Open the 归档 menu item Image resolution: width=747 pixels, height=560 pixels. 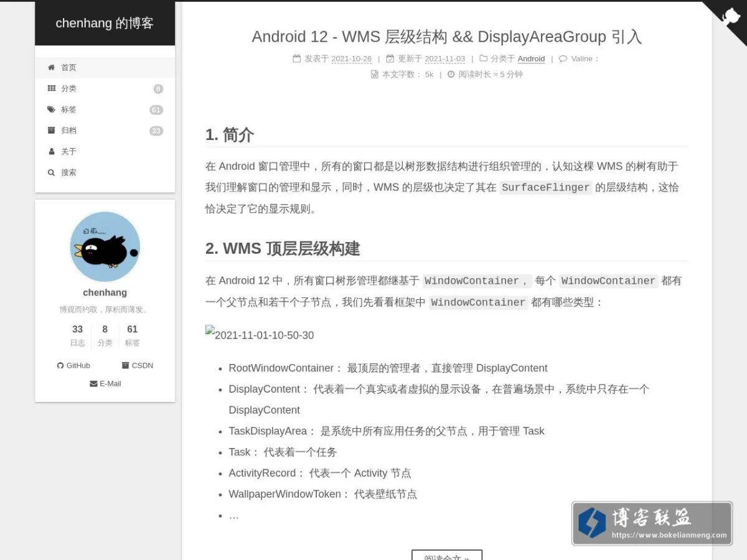(105, 131)
